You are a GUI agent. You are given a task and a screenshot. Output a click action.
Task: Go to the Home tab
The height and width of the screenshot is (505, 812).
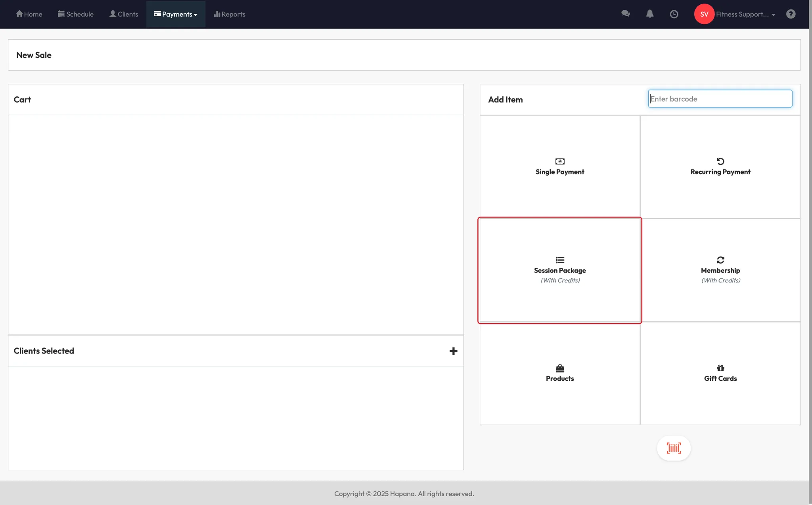coord(29,14)
